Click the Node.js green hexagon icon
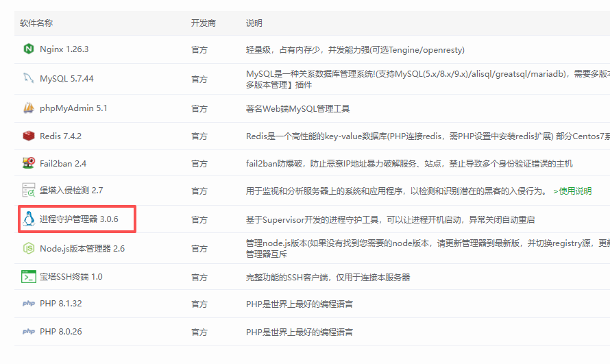 (x=28, y=248)
